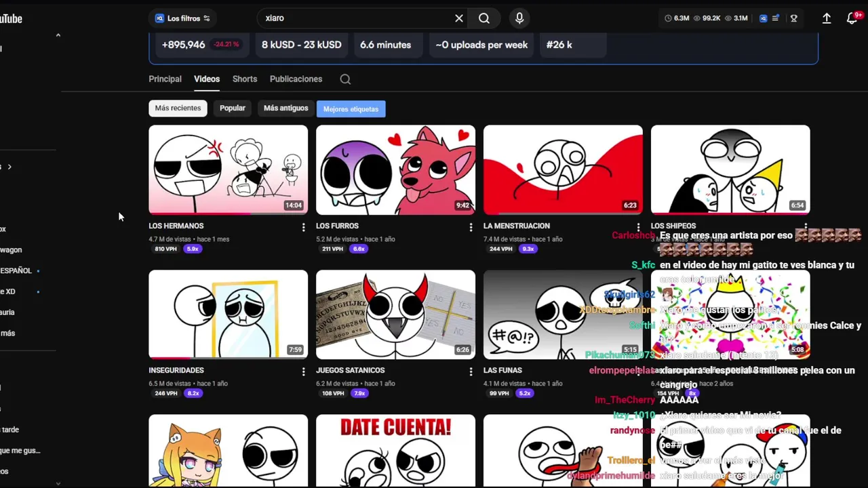This screenshot has height=488, width=868.
Task: Click the upload arrow icon
Action: tap(827, 18)
